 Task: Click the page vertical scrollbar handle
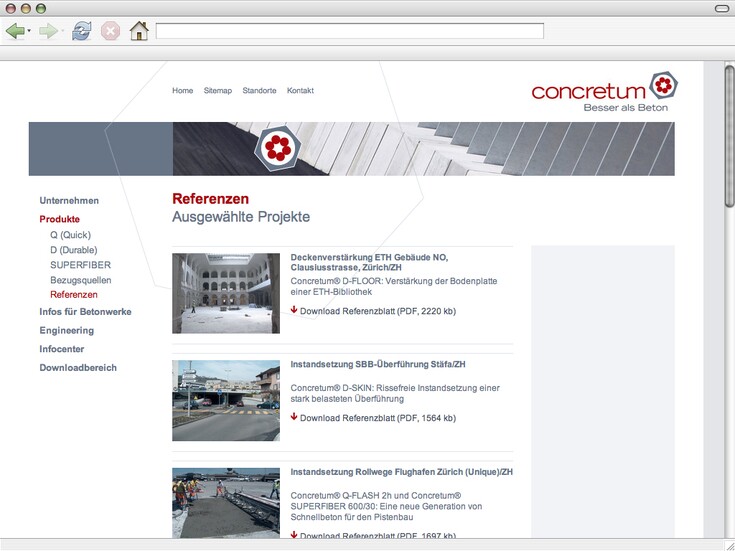coord(729,136)
